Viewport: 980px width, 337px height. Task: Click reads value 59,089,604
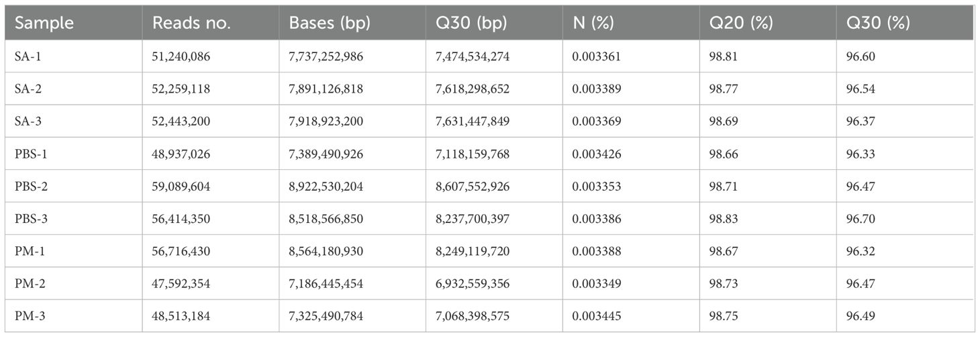pos(181,187)
